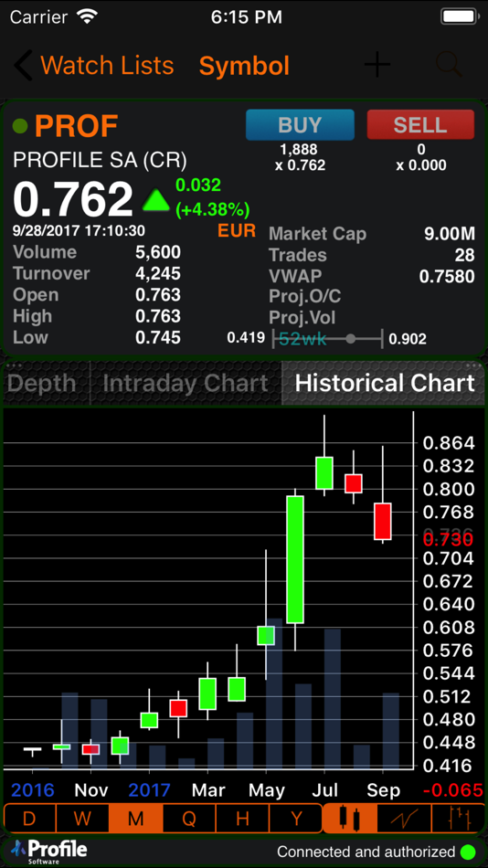This screenshot has height=868, width=488.
Task: Tap the May label on chart axis
Action: [266, 790]
